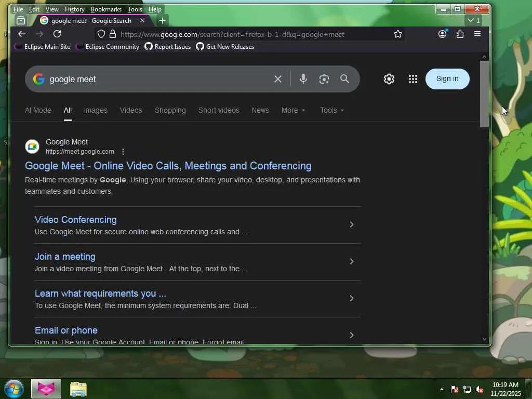Click the pink fox browser taskbar icon
Image resolution: width=532 pixels, height=399 pixels.
tap(46, 389)
